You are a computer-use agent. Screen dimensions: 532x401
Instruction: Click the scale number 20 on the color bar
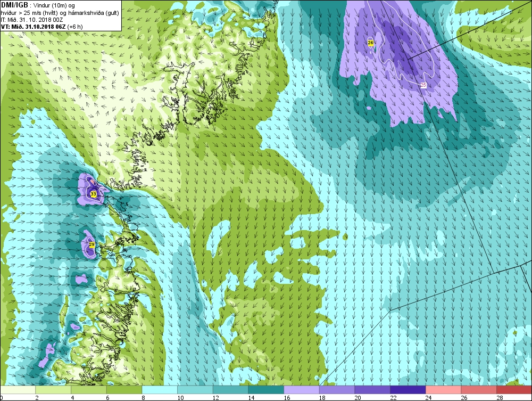[x=358, y=398]
